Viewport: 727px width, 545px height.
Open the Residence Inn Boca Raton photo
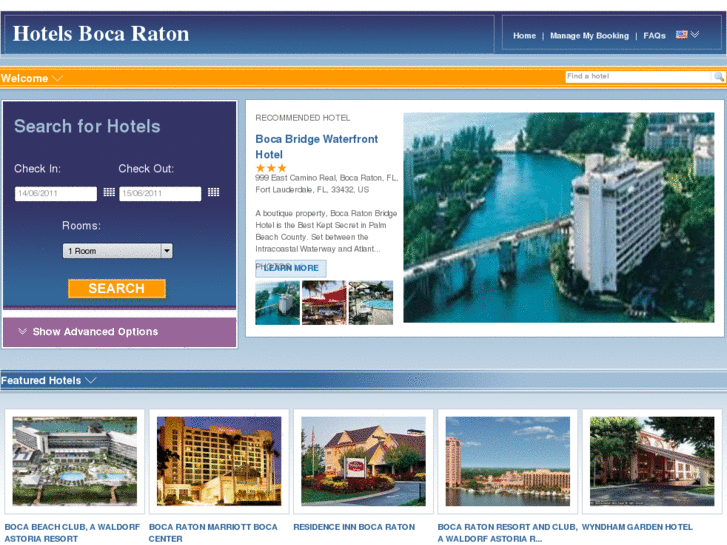(x=364, y=461)
